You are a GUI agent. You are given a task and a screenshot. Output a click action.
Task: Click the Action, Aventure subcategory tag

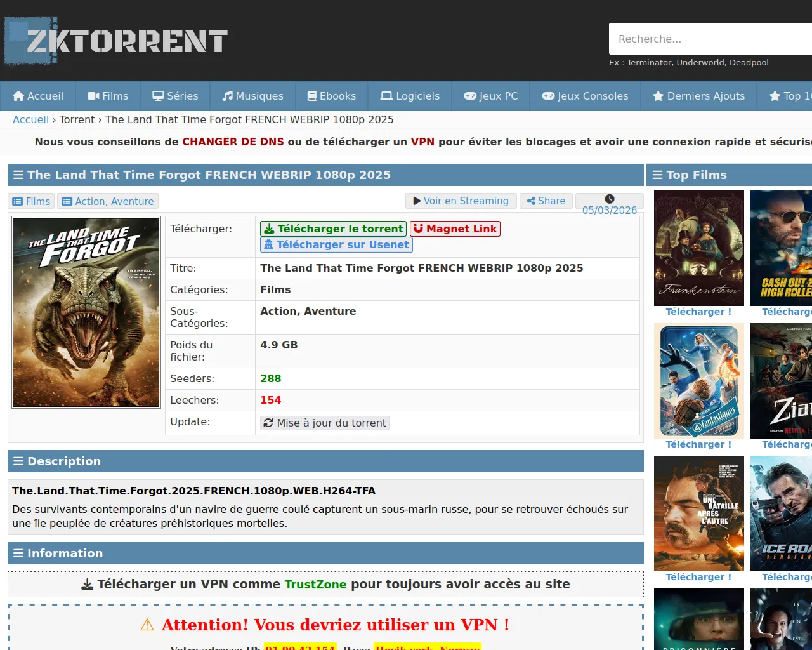tap(108, 201)
